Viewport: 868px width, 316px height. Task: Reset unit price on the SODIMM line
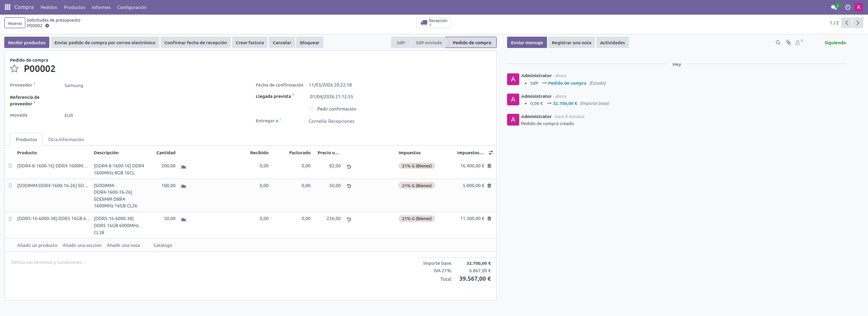pos(349,186)
